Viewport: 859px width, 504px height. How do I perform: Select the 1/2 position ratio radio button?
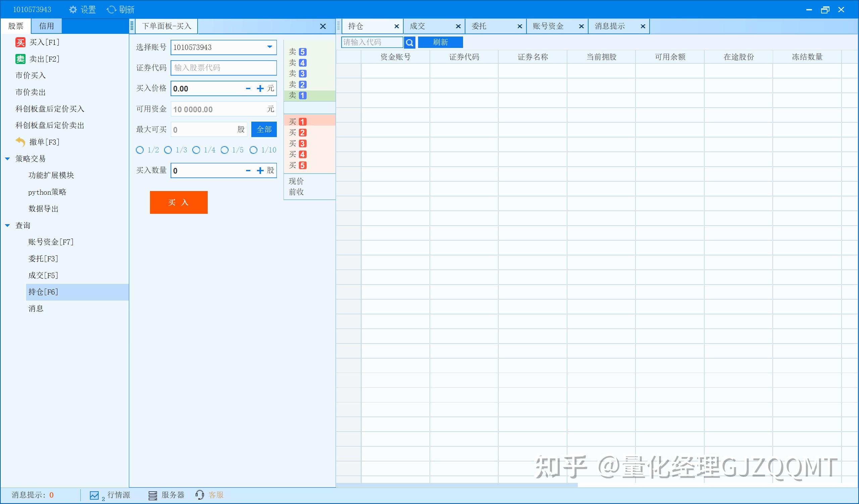[x=140, y=150]
